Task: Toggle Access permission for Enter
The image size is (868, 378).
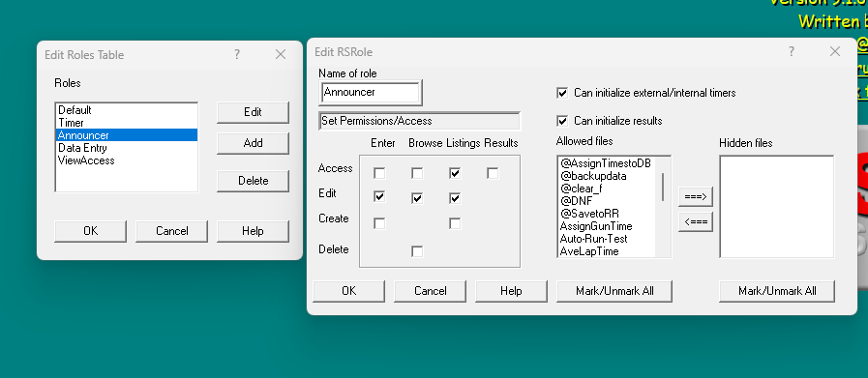Action: [x=379, y=173]
